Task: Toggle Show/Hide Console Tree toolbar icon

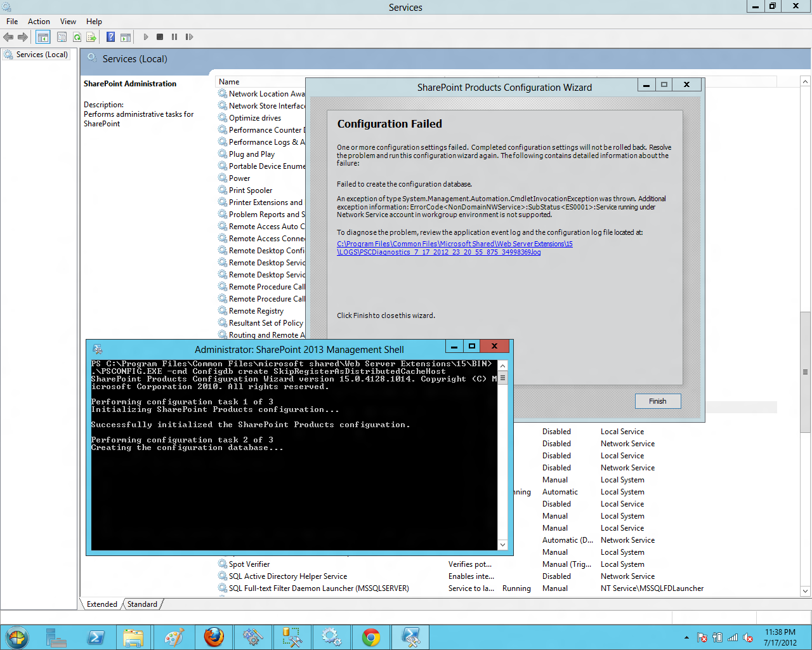Action: (43, 37)
